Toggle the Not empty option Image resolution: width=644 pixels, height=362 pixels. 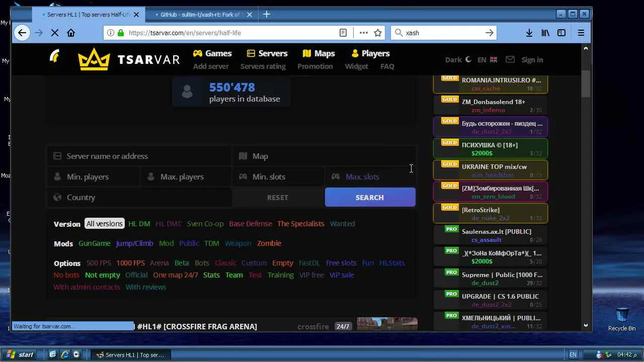click(103, 275)
